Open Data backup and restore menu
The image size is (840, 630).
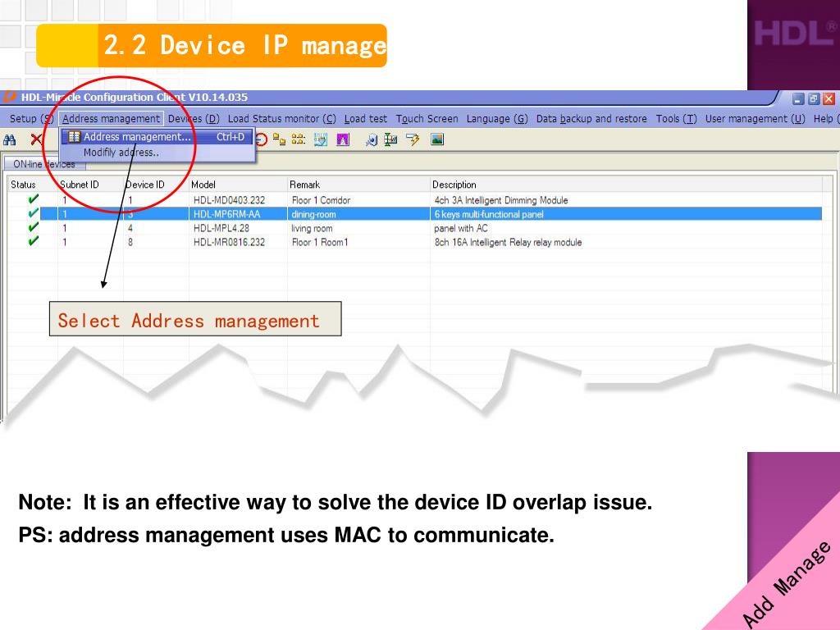[x=591, y=118]
